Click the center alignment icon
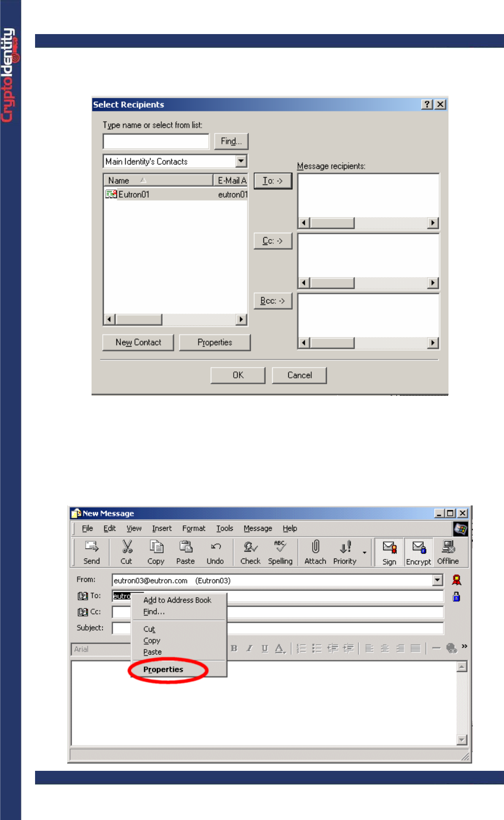 pyautogui.click(x=385, y=649)
